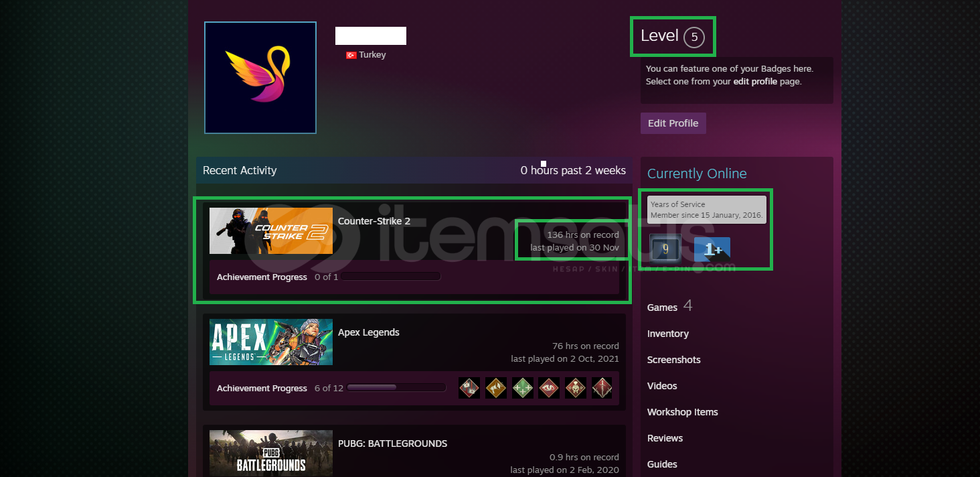
Task: Open the Apex Legends game banner
Action: coord(271,342)
